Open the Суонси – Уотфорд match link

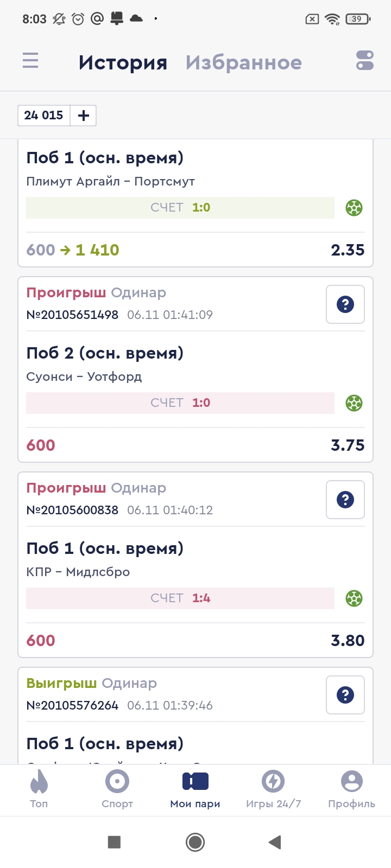pos(84,377)
